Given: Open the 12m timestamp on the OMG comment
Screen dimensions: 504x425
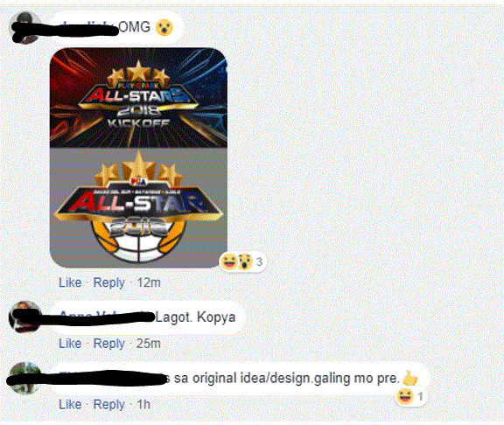Looking at the screenshot, I should pos(149,282).
